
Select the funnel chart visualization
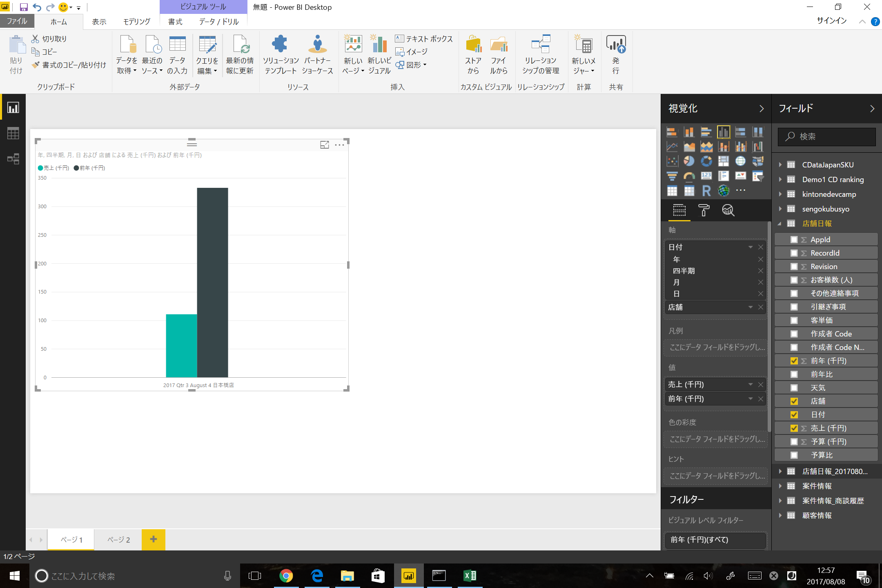click(x=672, y=176)
